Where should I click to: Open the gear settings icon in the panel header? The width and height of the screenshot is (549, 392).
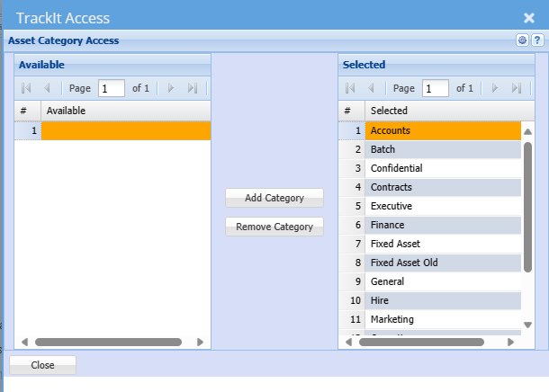point(522,40)
